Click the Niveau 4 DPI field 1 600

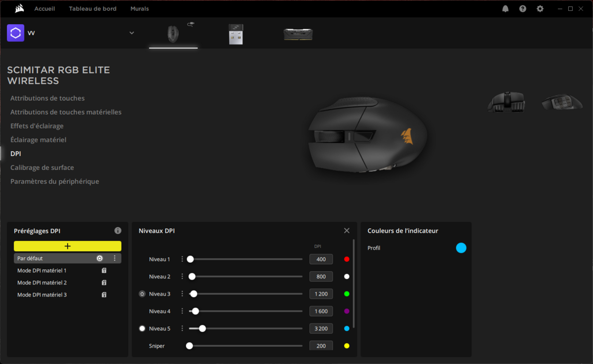[x=321, y=311]
